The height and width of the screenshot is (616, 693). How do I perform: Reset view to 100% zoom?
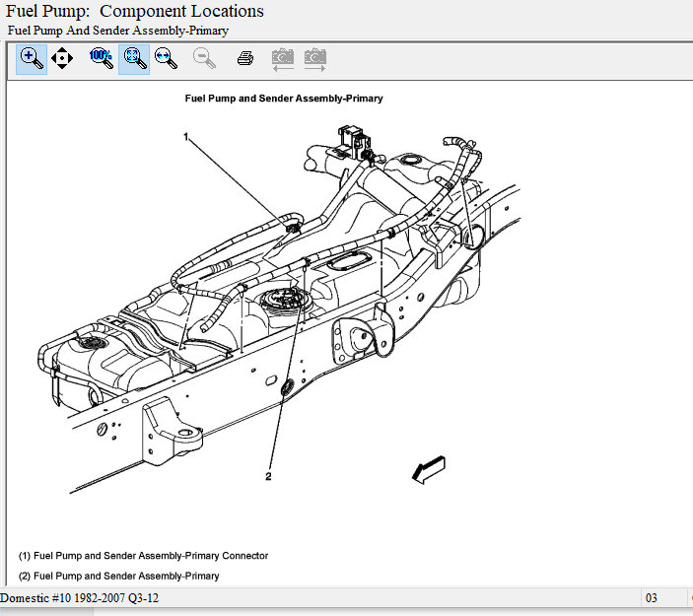102,59
